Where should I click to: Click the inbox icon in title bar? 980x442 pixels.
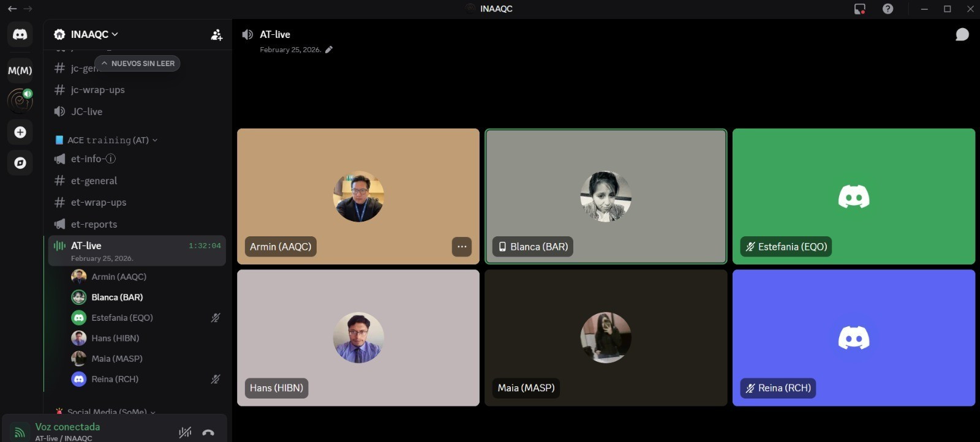[x=860, y=9]
